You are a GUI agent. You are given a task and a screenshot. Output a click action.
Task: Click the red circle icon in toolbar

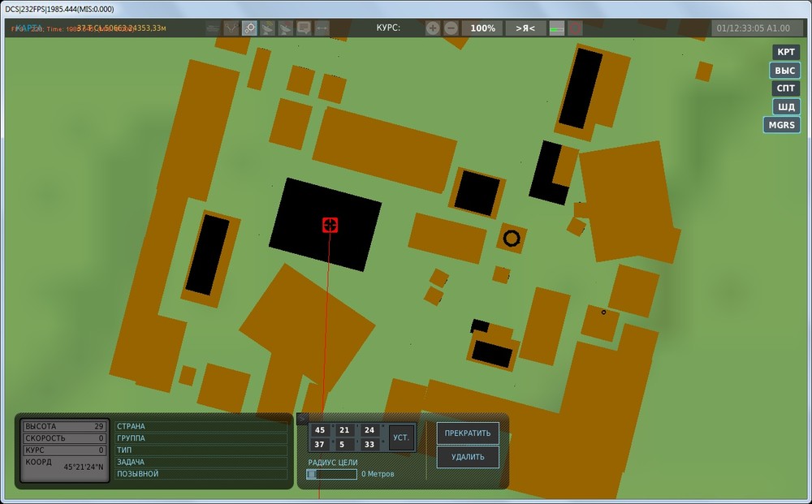click(575, 28)
